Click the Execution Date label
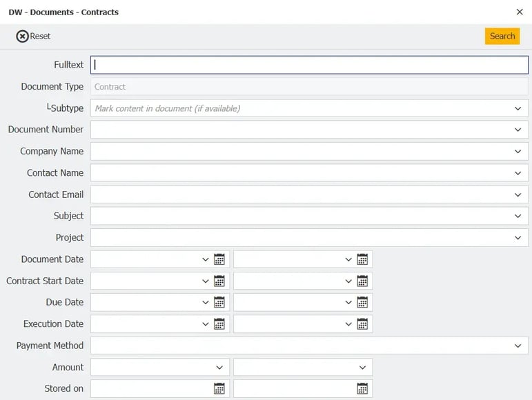532x400 pixels. (54, 324)
